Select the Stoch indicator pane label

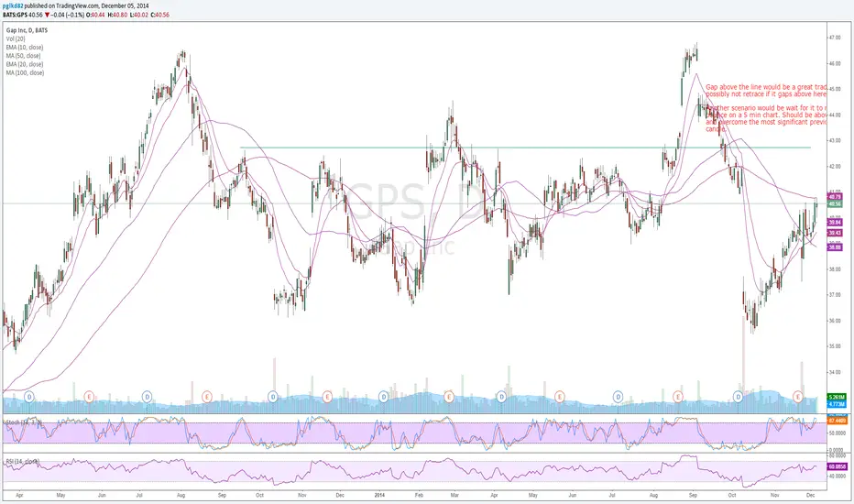point(24,422)
